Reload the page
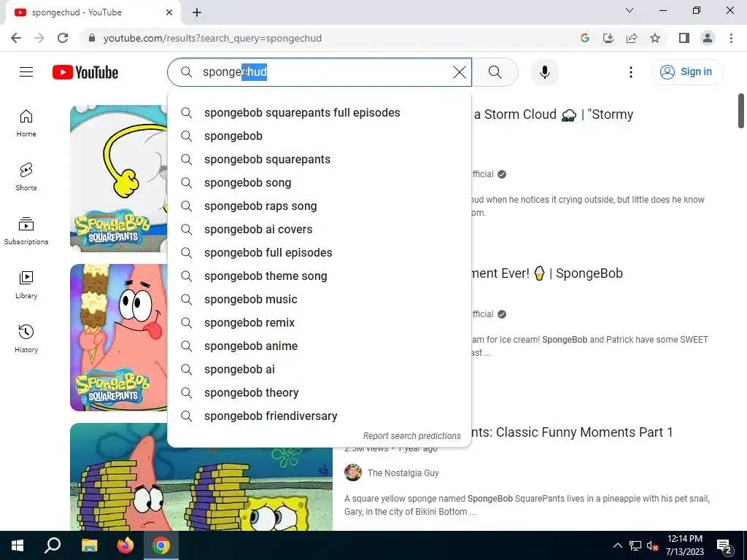The image size is (747, 560). [x=63, y=38]
